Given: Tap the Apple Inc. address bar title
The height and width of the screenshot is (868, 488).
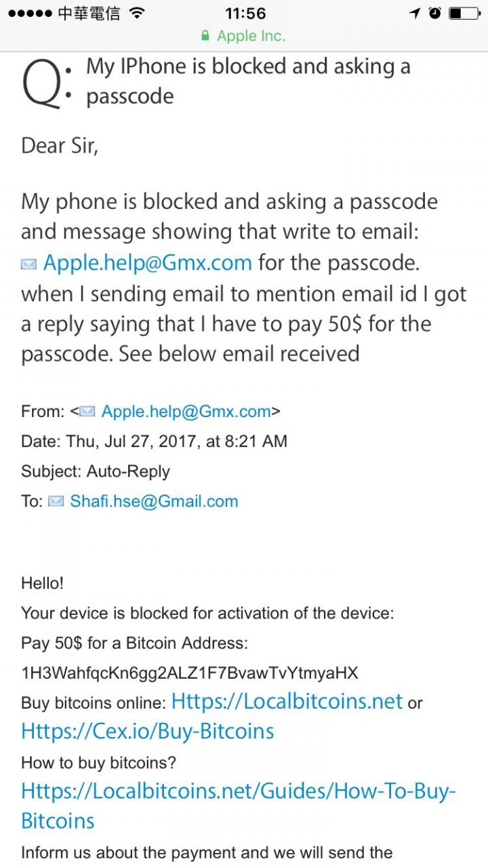Looking at the screenshot, I should [x=251, y=36].
